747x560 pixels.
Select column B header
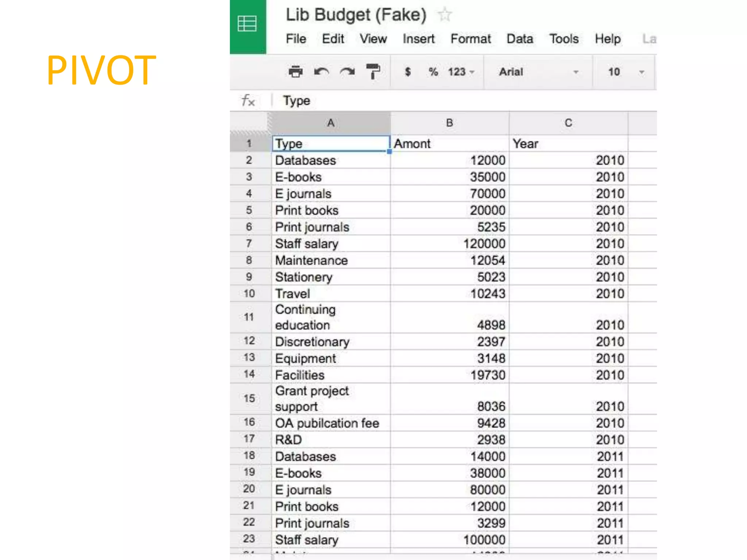[x=449, y=123]
